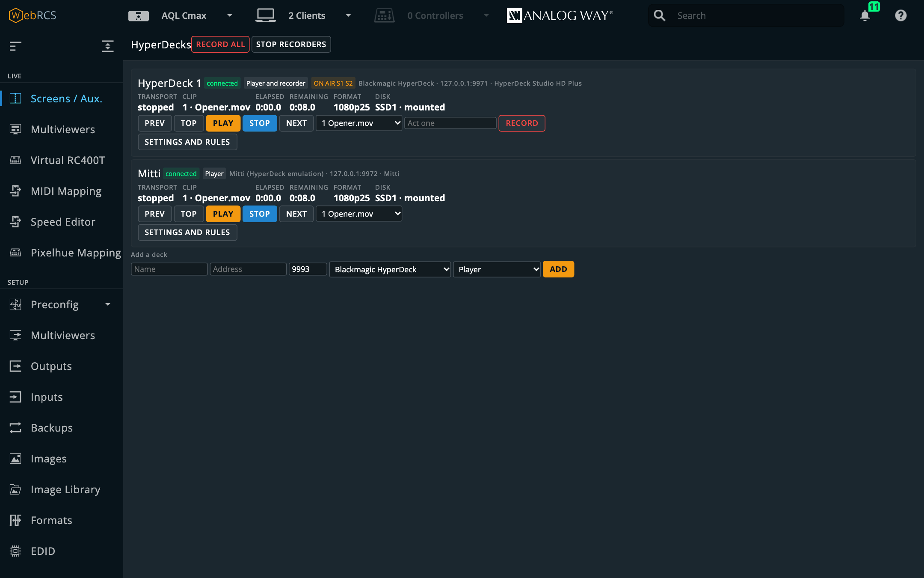Image resolution: width=924 pixels, height=578 pixels.
Task: Click NEXT on Mitti
Action: pyautogui.click(x=296, y=214)
